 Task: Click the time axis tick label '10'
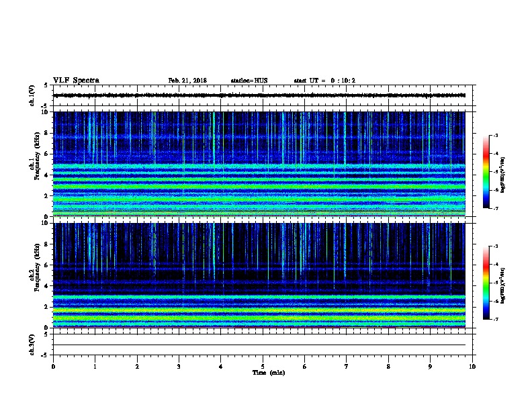pos(472,367)
